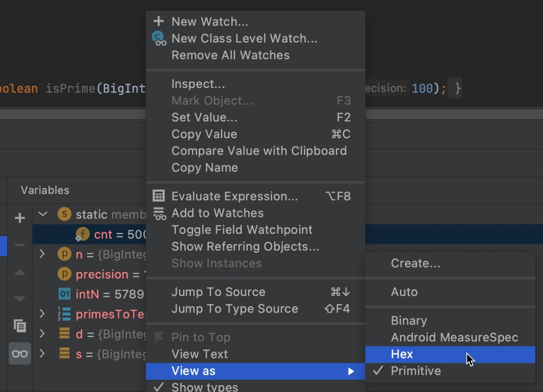Click the minus remove watch icon
This screenshot has width=543, height=392.
point(20,245)
